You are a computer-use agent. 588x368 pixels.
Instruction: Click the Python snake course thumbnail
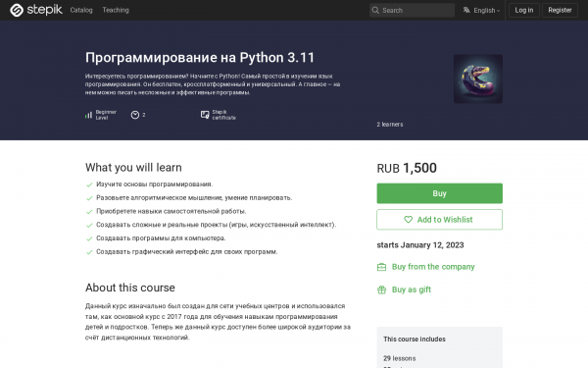click(x=478, y=79)
